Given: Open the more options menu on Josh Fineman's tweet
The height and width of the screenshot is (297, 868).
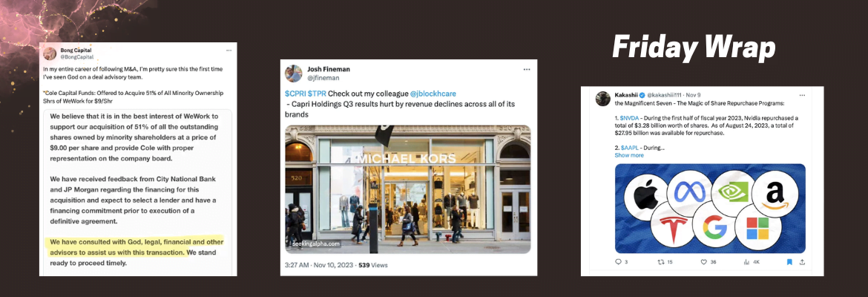Looking at the screenshot, I should point(526,70).
